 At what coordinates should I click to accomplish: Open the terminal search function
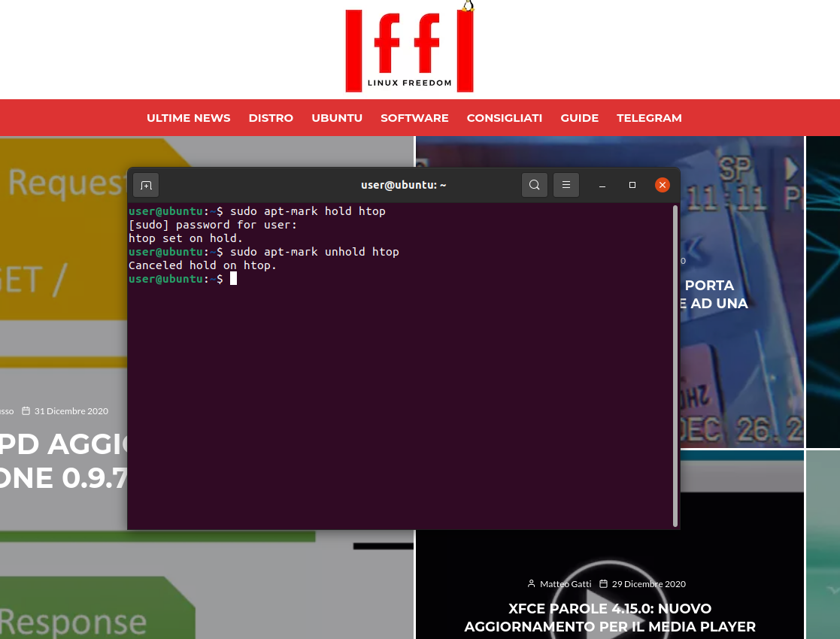(535, 184)
